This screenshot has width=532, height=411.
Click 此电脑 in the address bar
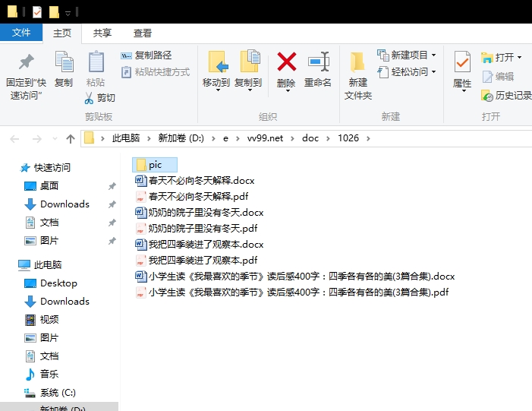[126, 138]
